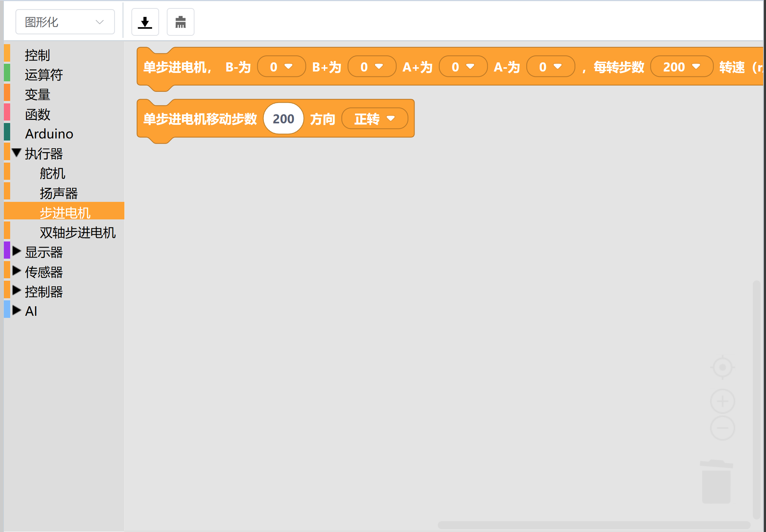Collapse the 执行器 category

tap(16, 153)
